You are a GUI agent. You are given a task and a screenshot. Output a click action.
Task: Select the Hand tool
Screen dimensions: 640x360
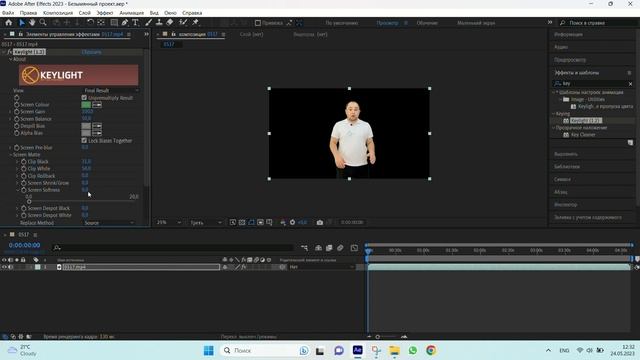(32, 23)
